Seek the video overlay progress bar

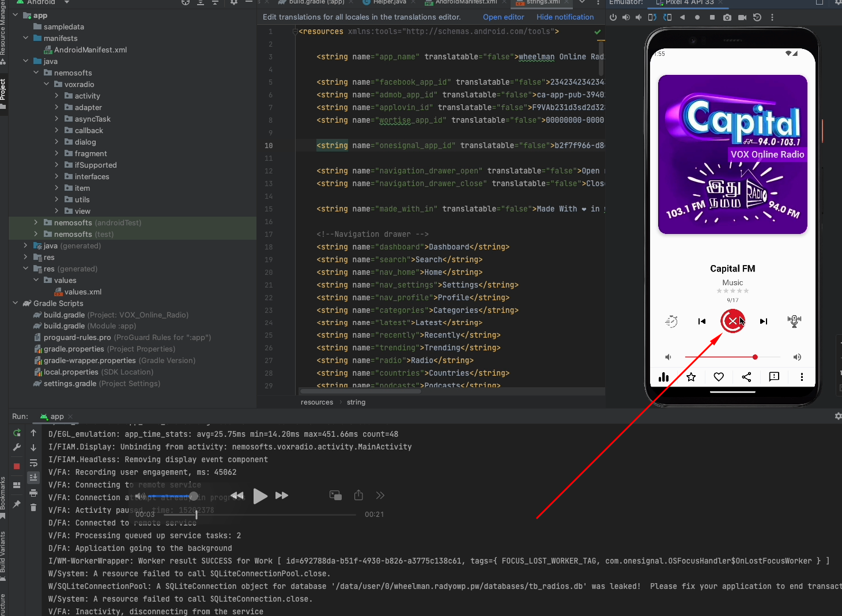[x=260, y=515]
